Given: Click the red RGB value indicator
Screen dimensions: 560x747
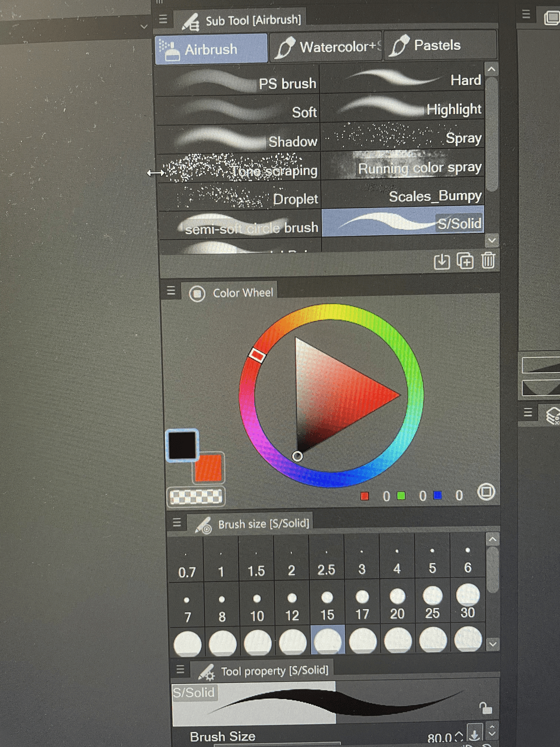Looking at the screenshot, I should (x=365, y=496).
